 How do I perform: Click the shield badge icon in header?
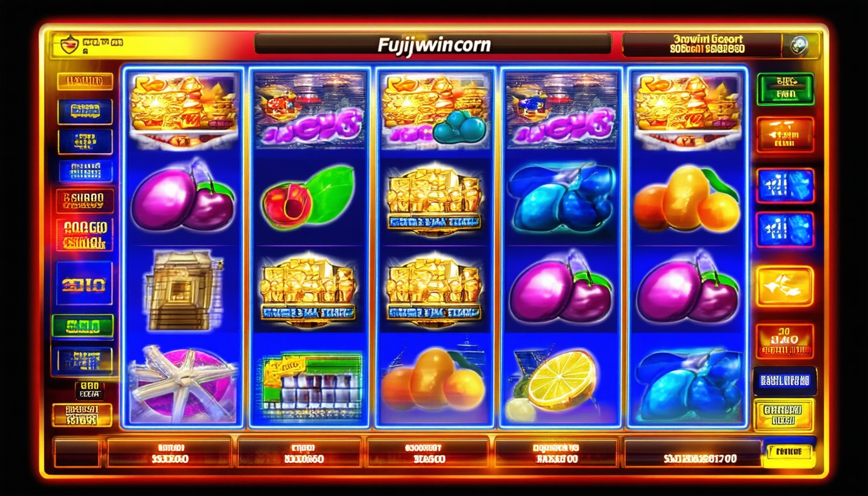[68, 45]
